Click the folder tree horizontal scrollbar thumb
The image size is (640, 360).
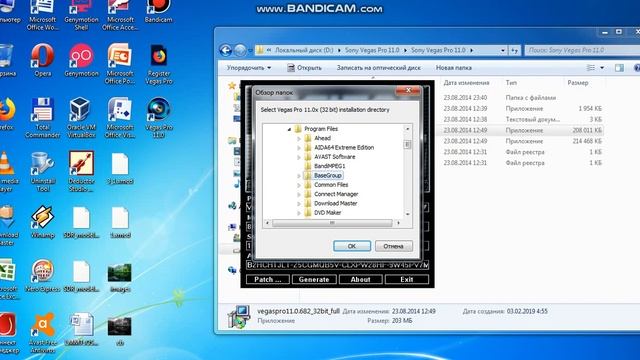[332, 223]
